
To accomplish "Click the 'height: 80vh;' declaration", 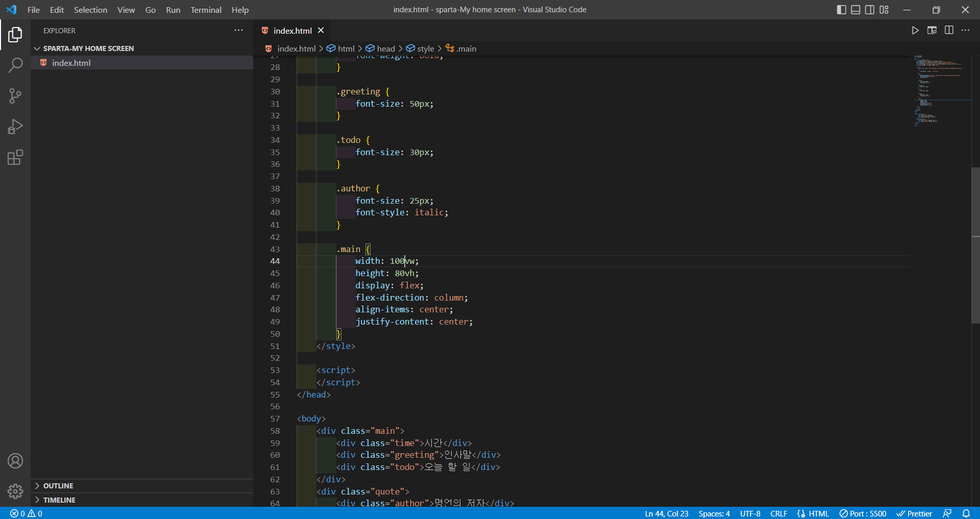I will [387, 274].
